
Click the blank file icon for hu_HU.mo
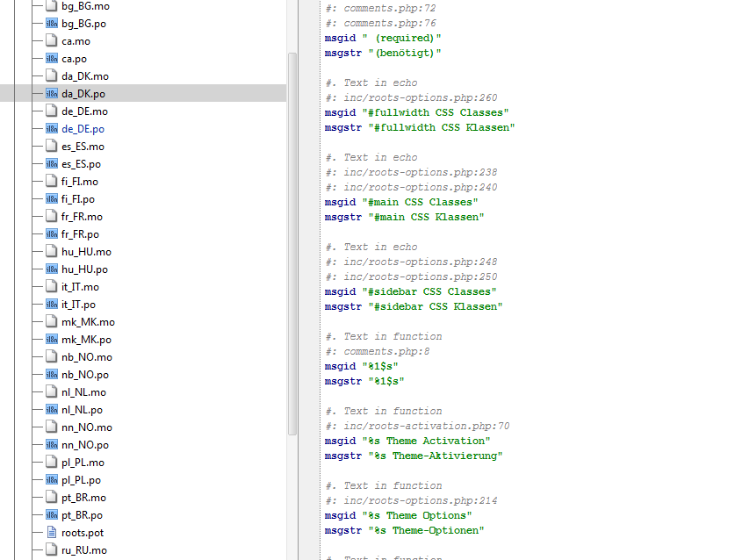51,252
